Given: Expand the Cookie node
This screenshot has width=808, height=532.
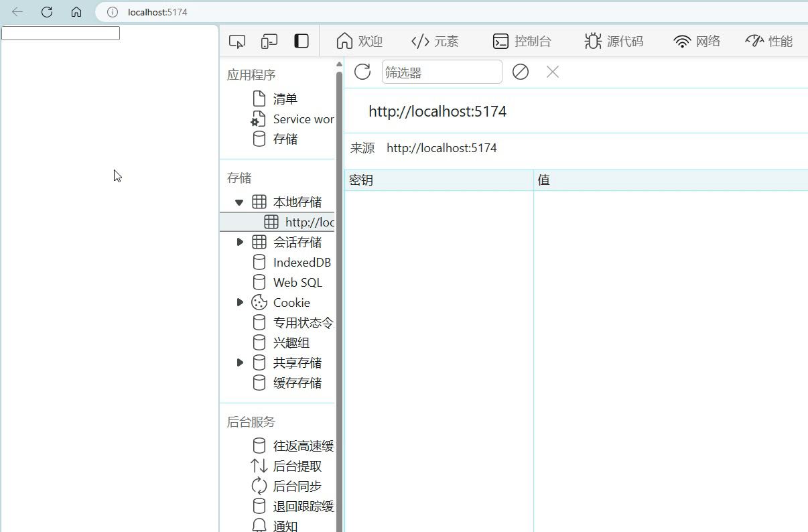Looking at the screenshot, I should coord(239,302).
